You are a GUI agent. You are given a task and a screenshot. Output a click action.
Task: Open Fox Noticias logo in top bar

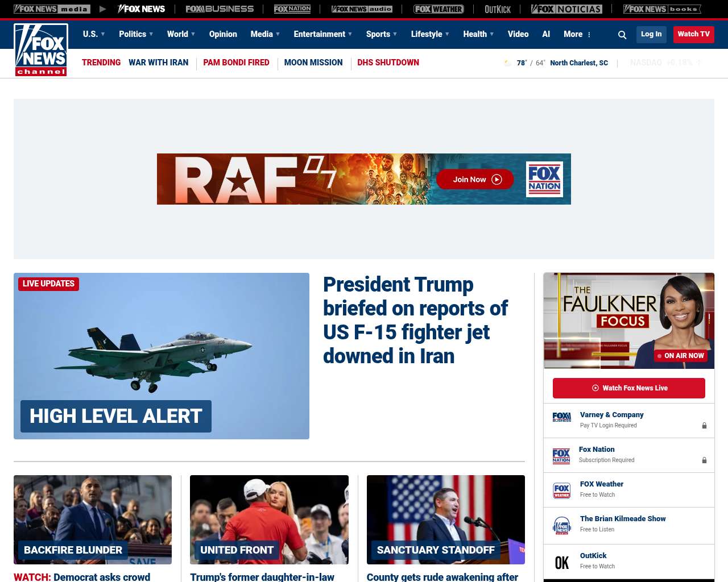(566, 9)
